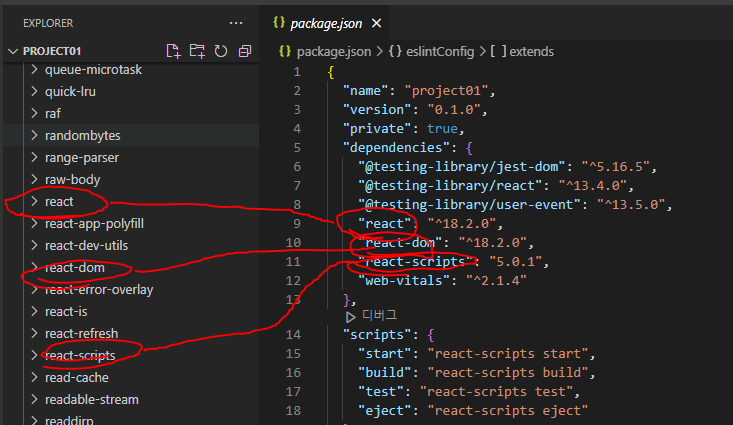Click the 디버그 debug codelens link
The image size is (733, 425).
tap(379, 316)
